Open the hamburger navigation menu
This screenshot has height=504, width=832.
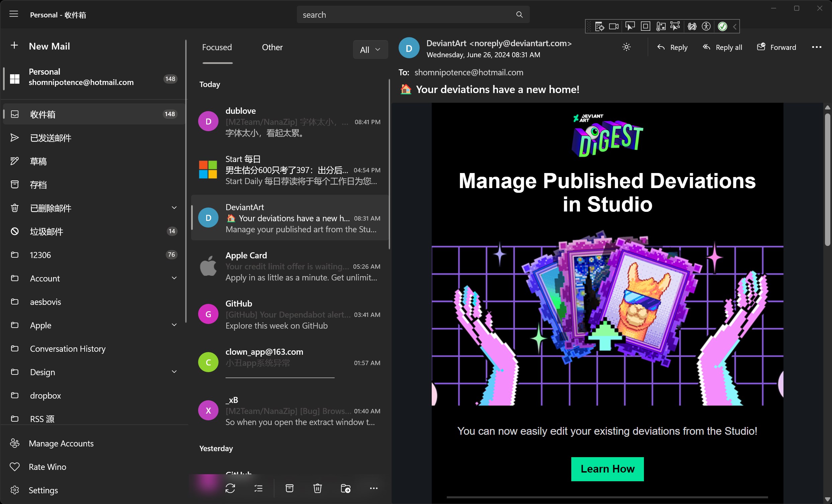14,14
